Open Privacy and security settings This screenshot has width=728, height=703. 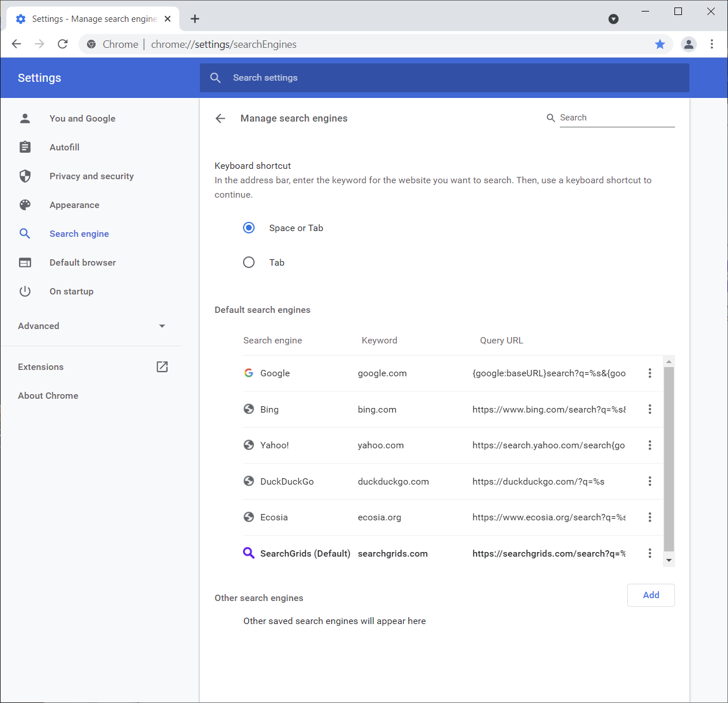92,176
